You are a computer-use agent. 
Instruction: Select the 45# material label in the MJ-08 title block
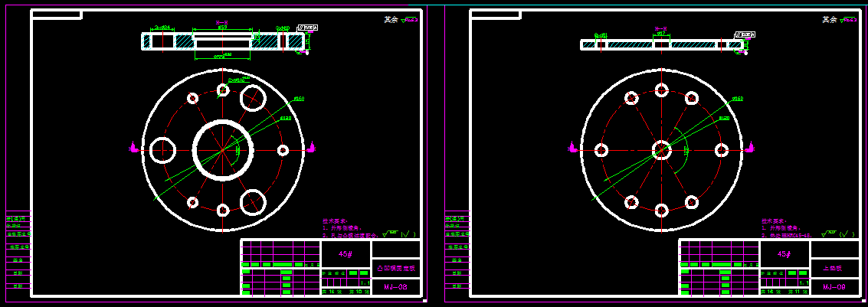[x=346, y=254]
